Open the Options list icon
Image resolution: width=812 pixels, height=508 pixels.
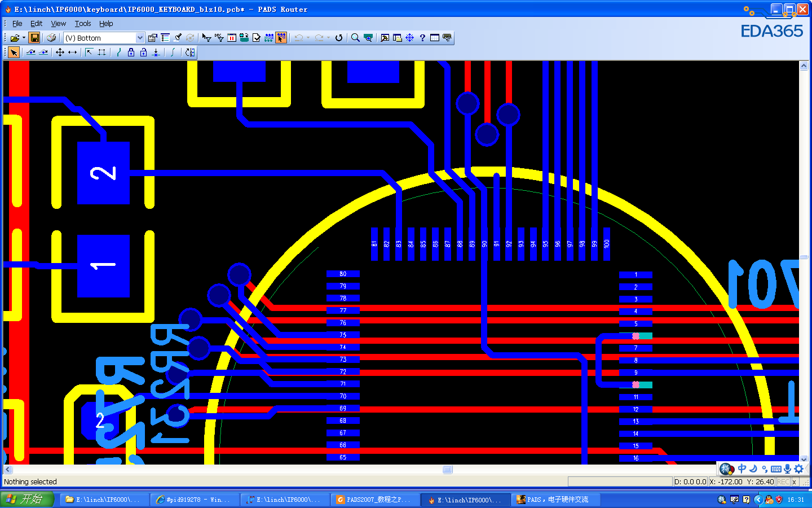pyautogui.click(x=165, y=38)
